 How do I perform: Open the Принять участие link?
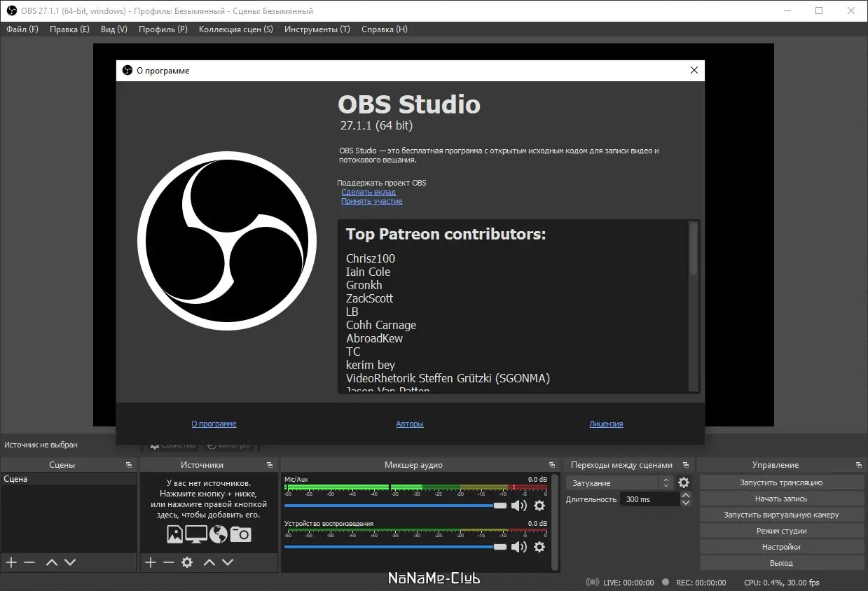coord(372,201)
